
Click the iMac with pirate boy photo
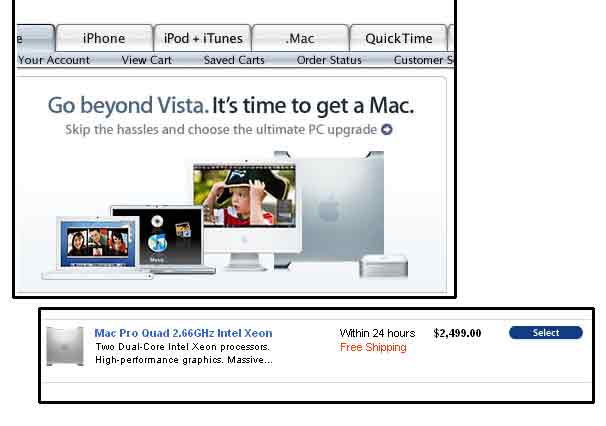pyautogui.click(x=246, y=215)
